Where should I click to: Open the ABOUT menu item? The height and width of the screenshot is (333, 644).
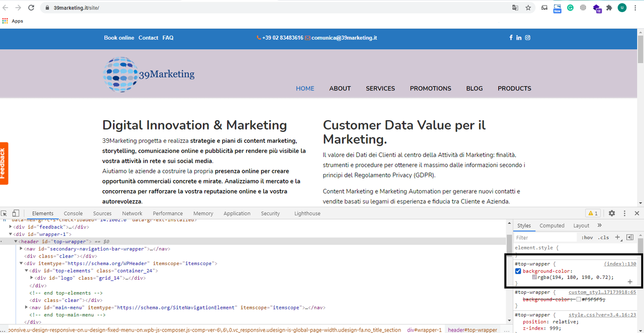point(340,88)
